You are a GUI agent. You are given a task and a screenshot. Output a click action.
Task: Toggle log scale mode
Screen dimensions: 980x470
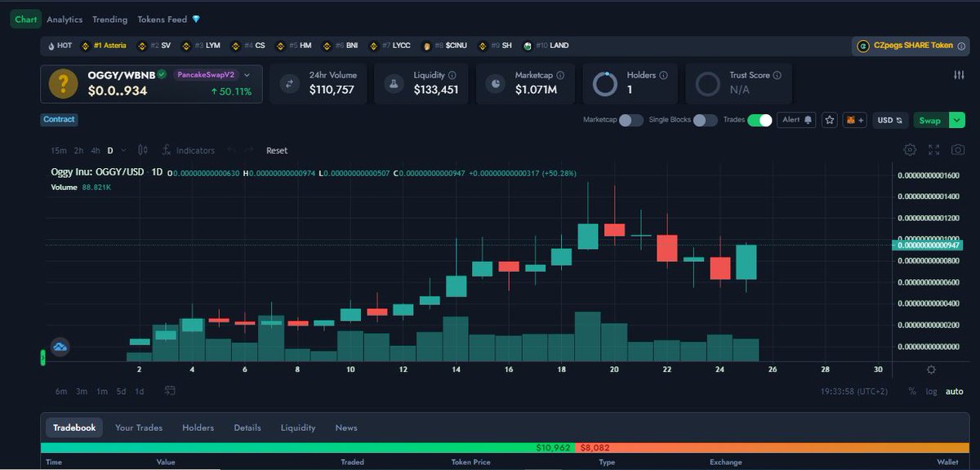(931, 392)
